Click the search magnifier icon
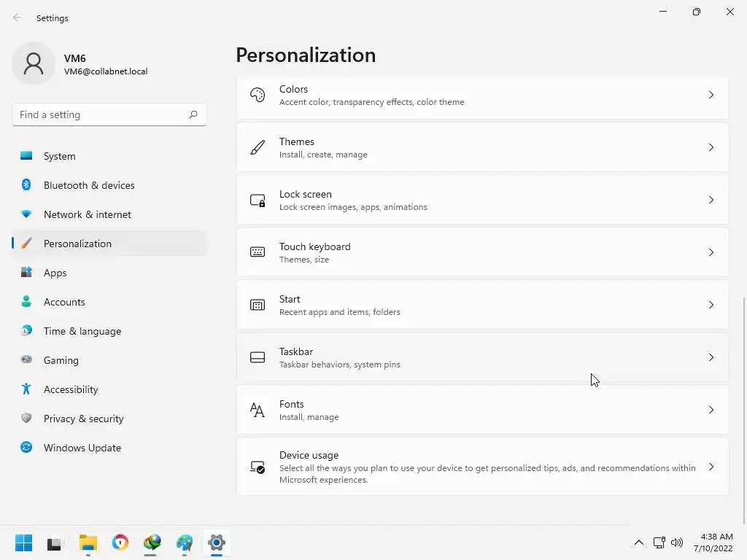The image size is (747, 560). (x=193, y=114)
